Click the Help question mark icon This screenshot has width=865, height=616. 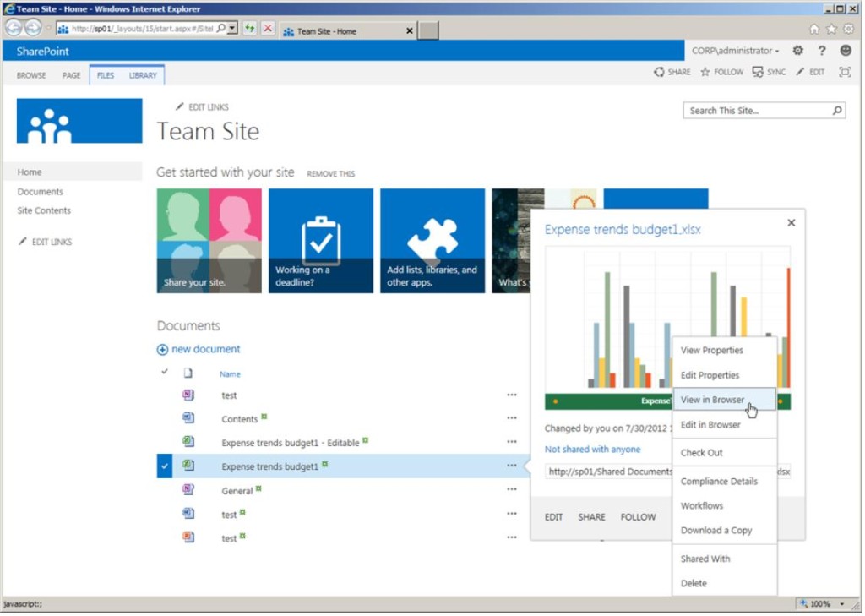pyautogui.click(x=820, y=51)
